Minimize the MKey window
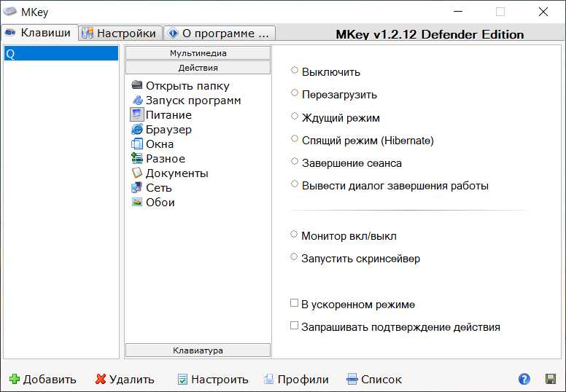566x392 pixels. 458,12
